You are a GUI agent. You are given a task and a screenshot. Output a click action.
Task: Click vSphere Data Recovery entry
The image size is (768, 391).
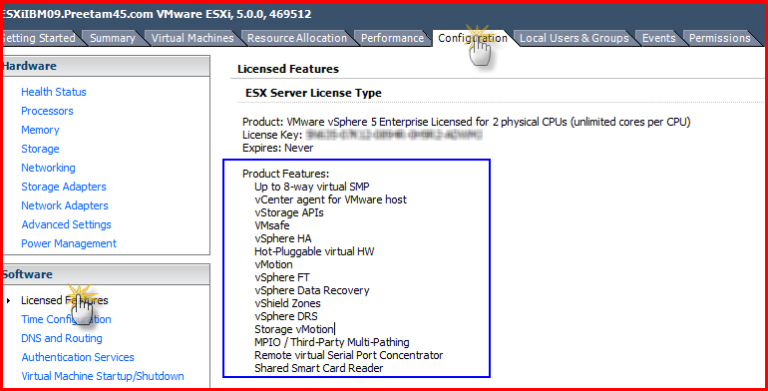[x=312, y=291]
